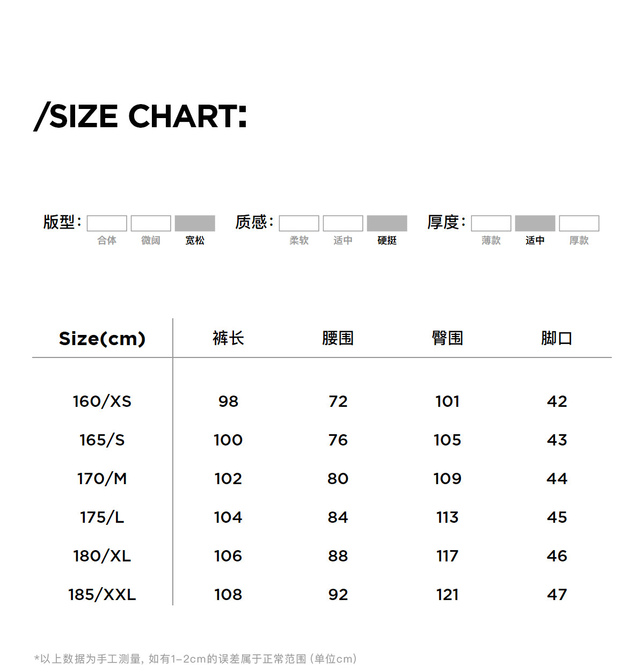644x665 pixels.
Task: Select the 薄款 thickness option box
Action: (x=491, y=223)
